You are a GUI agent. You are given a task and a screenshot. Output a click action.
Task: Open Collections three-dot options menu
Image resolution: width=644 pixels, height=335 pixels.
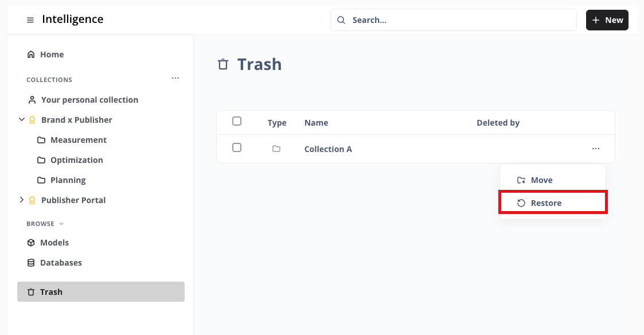tap(175, 78)
